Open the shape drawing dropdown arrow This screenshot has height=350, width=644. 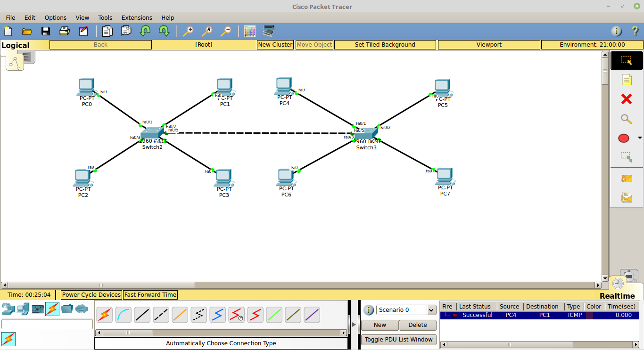[x=639, y=138]
